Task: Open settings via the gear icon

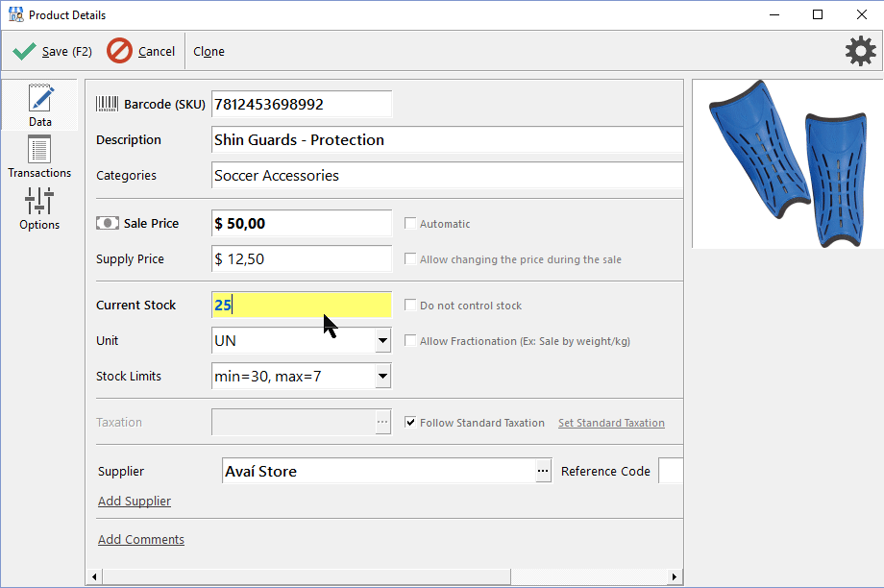Action: pyautogui.click(x=860, y=51)
